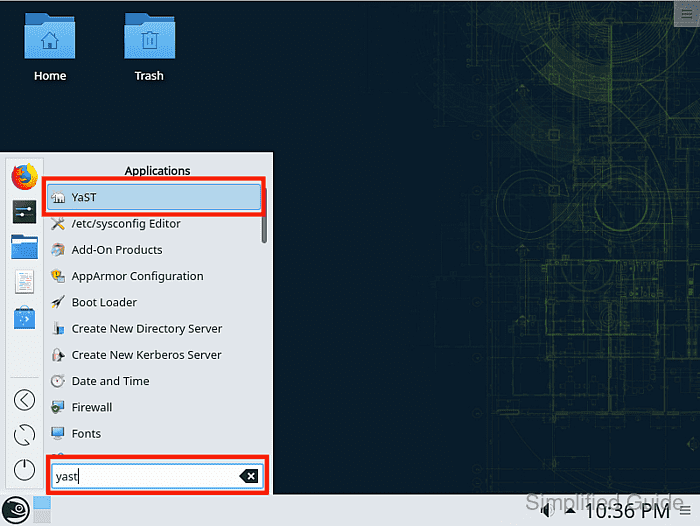Open AppArmor Configuration entry
The width and height of the screenshot is (700, 526).
[154, 276]
